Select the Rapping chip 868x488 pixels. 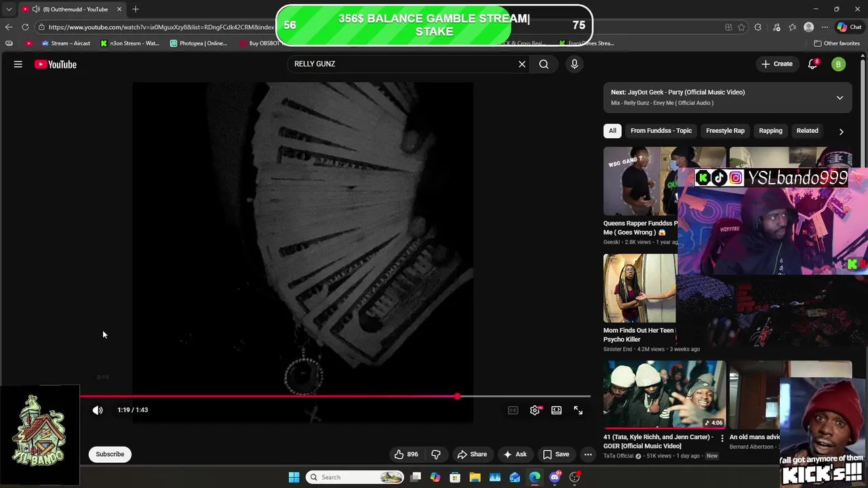(770, 131)
